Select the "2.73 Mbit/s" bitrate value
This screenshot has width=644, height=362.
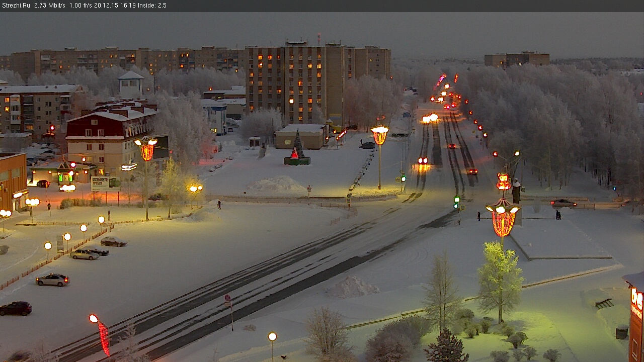pyautogui.click(x=50, y=6)
